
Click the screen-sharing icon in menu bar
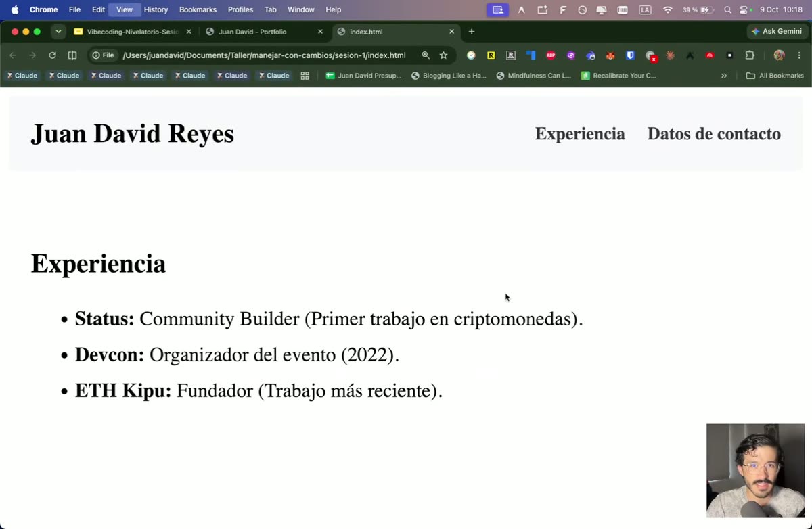[x=497, y=9]
